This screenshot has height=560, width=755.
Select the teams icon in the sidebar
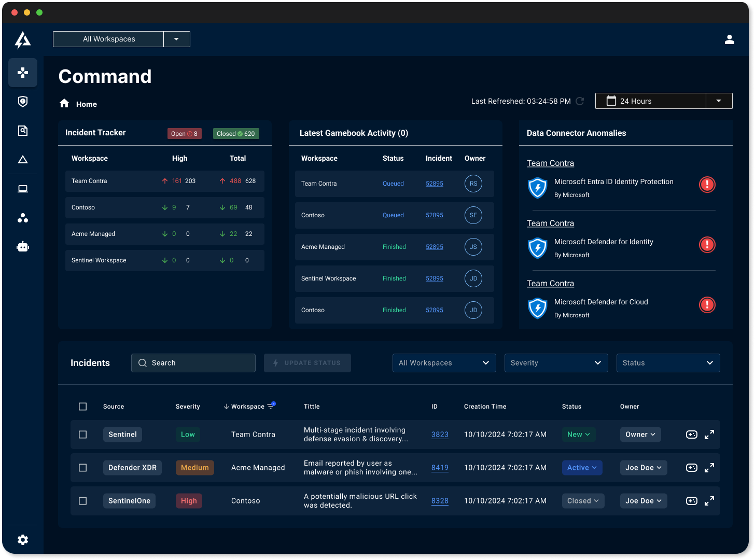point(23,218)
